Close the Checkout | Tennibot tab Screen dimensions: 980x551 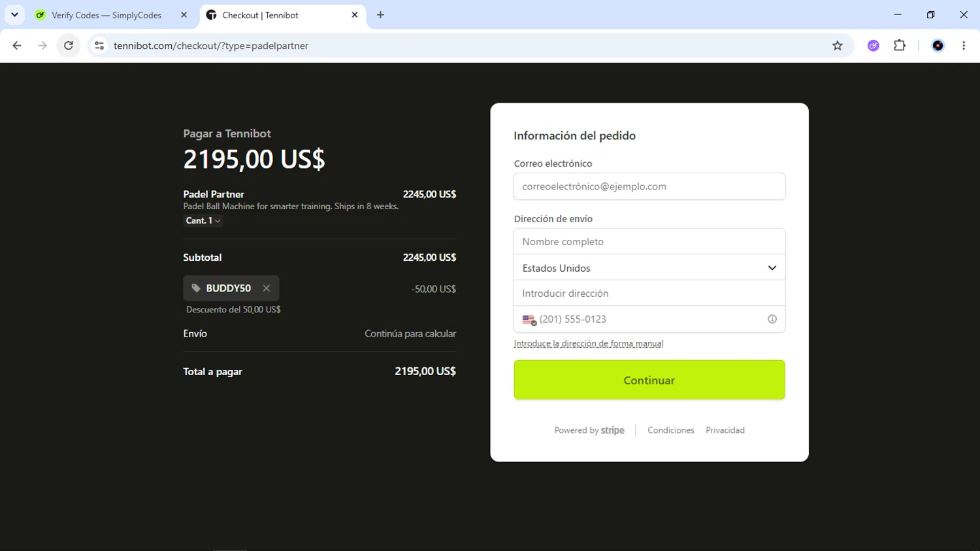pos(355,14)
